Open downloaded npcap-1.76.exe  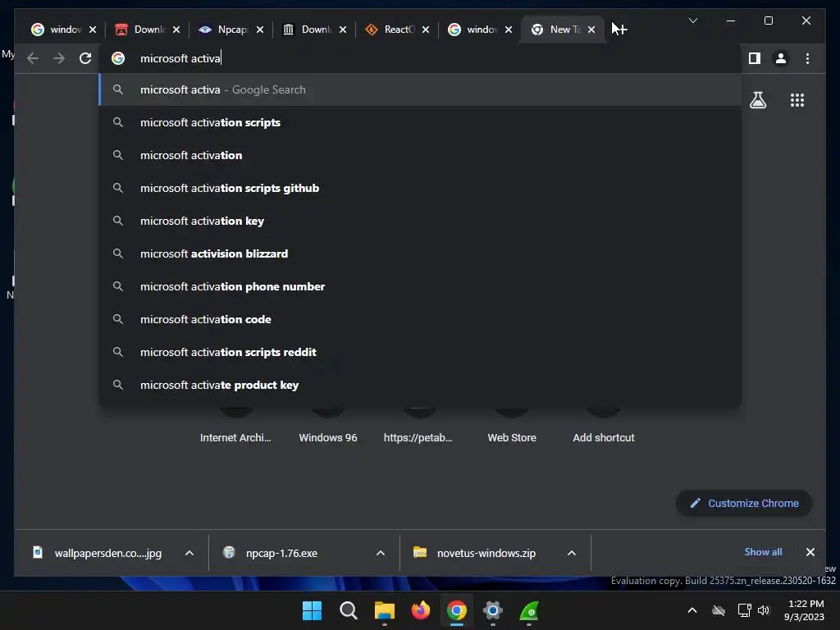(x=273, y=553)
